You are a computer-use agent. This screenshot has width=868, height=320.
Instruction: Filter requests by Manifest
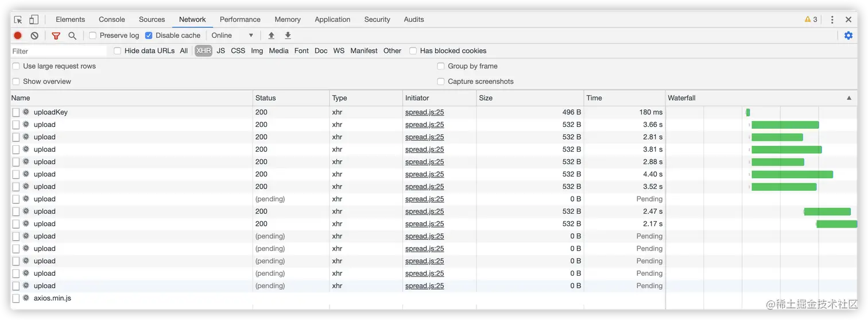[x=364, y=51]
